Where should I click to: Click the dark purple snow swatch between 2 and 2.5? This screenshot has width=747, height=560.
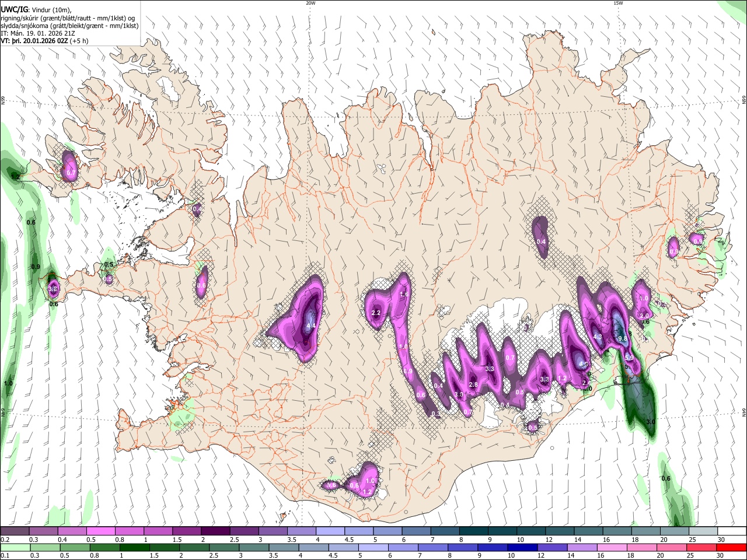pos(215,531)
